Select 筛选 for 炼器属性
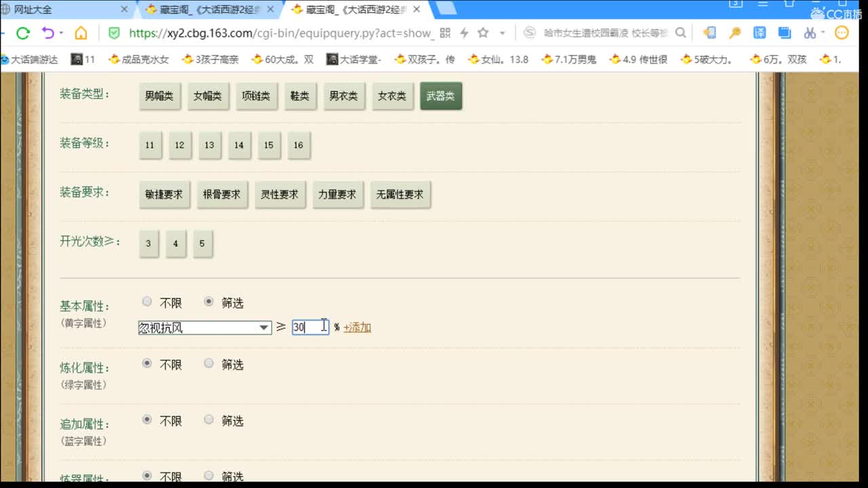This screenshot has height=488, width=868. coord(209,476)
